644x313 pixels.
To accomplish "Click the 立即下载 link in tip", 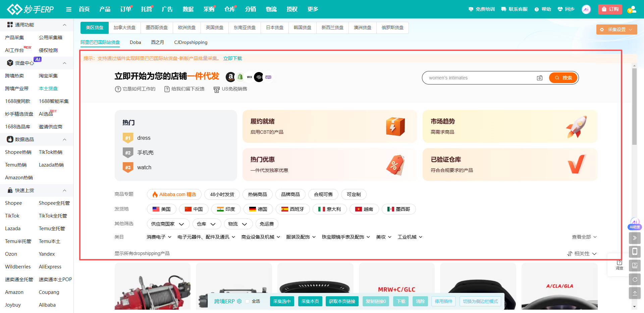I will [233, 58].
